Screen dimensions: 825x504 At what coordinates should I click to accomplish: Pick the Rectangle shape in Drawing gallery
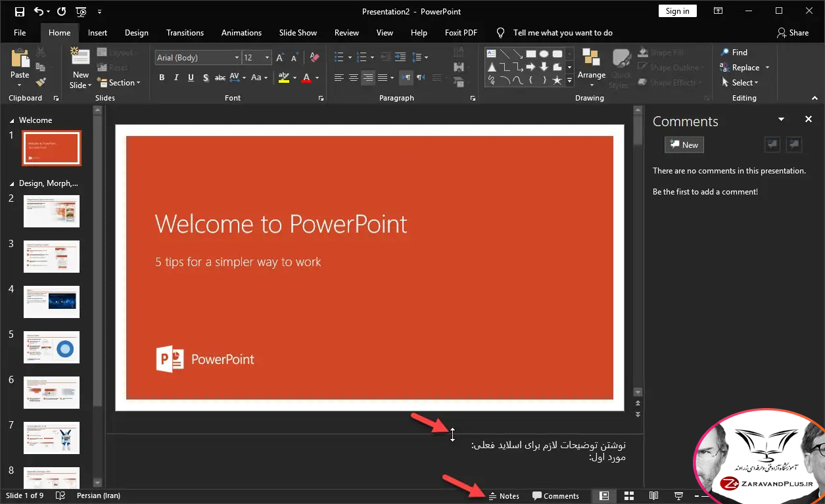[531, 53]
